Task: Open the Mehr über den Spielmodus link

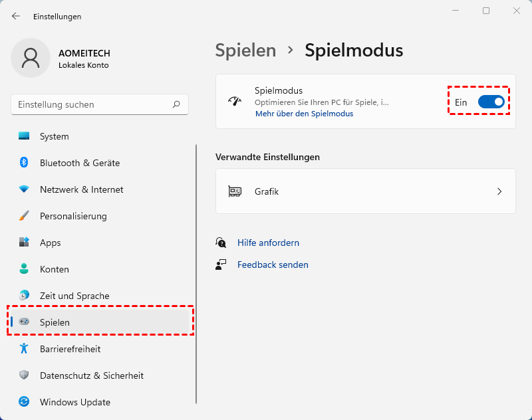Action: [x=304, y=114]
